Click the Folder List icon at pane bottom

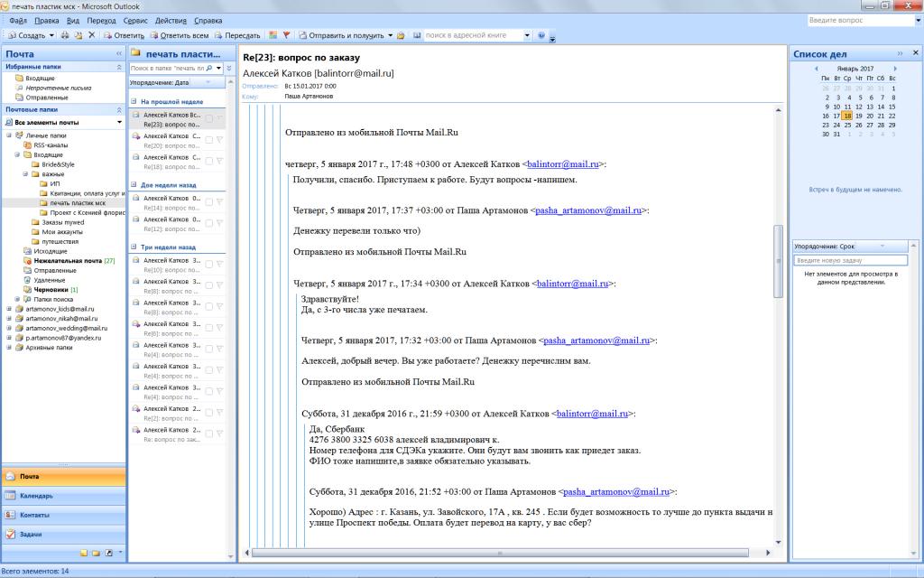(96, 554)
